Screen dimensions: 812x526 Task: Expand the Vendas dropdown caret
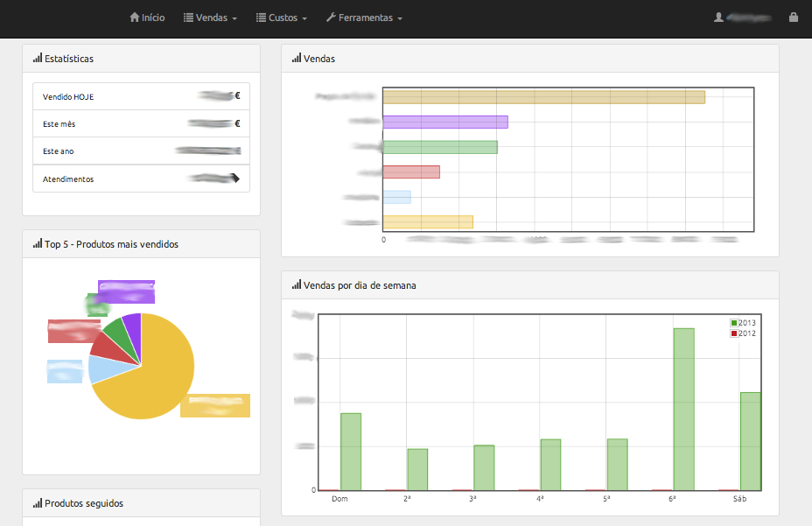point(234,18)
